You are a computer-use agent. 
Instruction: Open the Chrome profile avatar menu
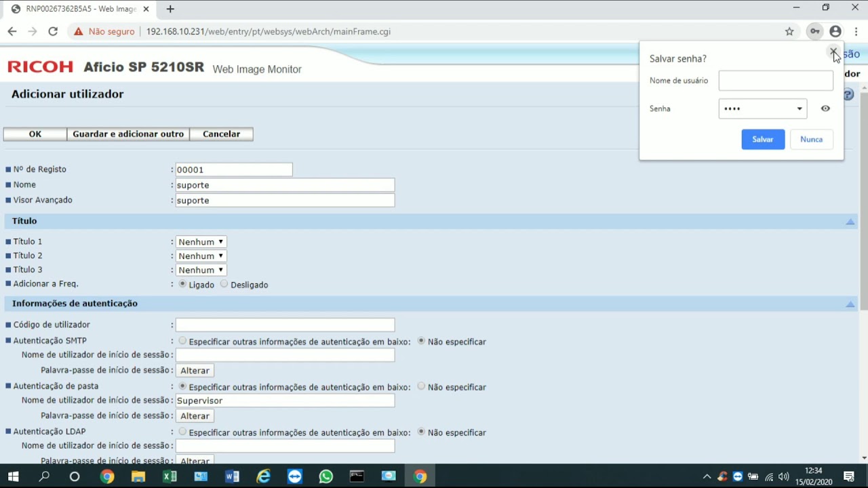[835, 31]
